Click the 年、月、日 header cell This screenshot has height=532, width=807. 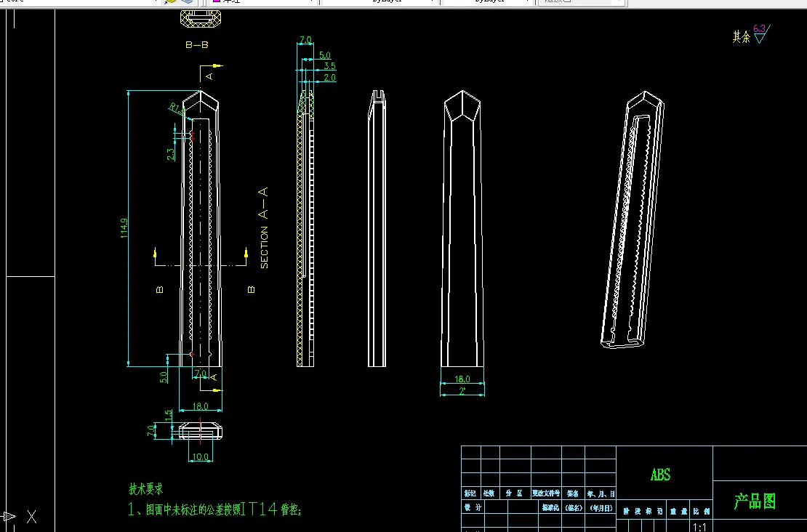[x=601, y=493]
